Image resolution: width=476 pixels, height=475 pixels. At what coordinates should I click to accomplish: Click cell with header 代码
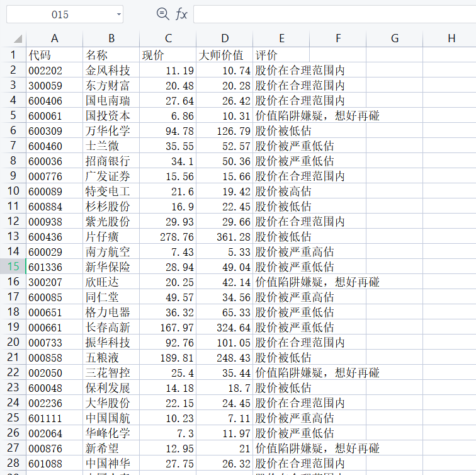coord(54,55)
